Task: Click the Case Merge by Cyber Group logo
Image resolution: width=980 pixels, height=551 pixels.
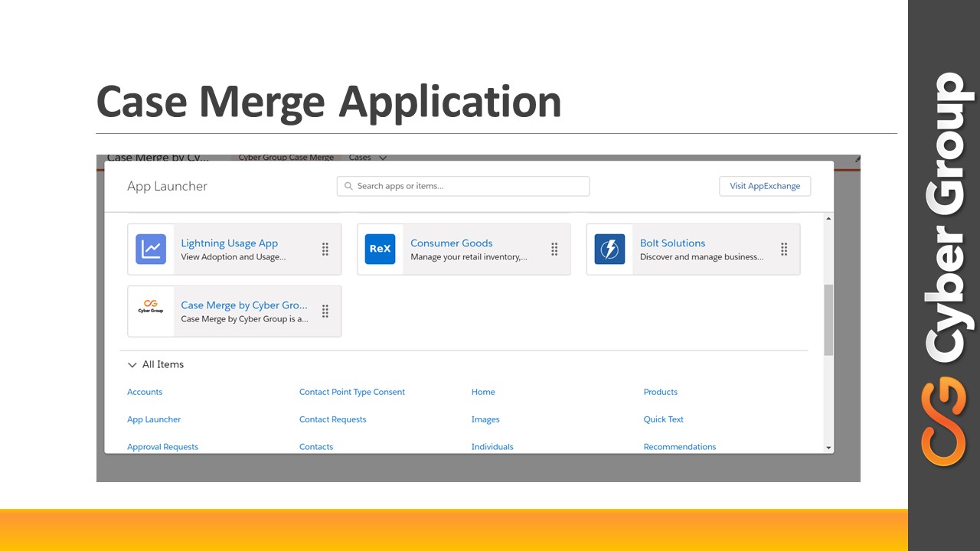Action: 151,311
